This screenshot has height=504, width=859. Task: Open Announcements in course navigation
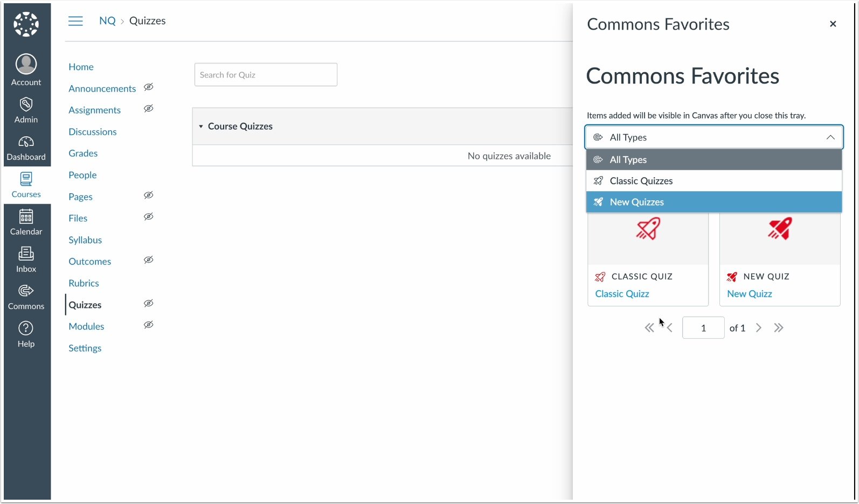pos(102,89)
